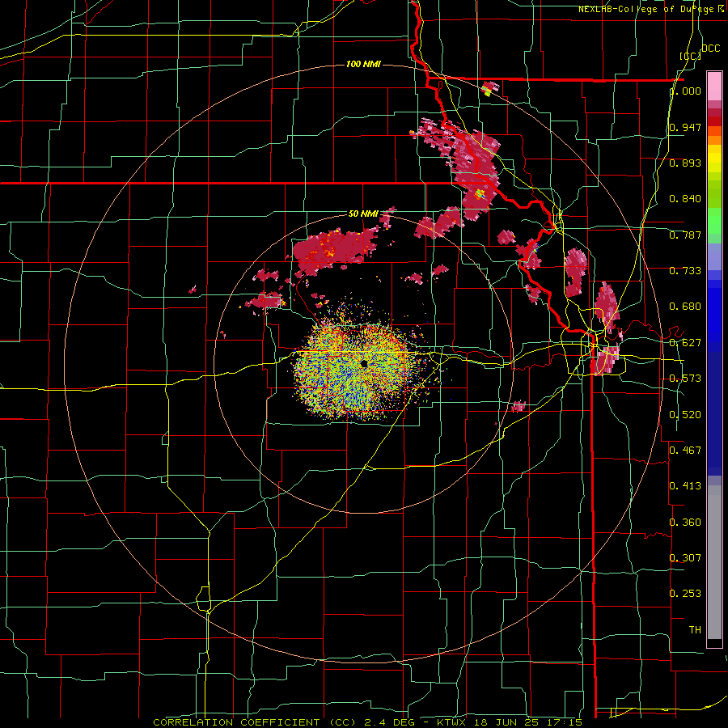Click the 100 NMI range ring label
The height and width of the screenshot is (728, 728).
pos(363,64)
